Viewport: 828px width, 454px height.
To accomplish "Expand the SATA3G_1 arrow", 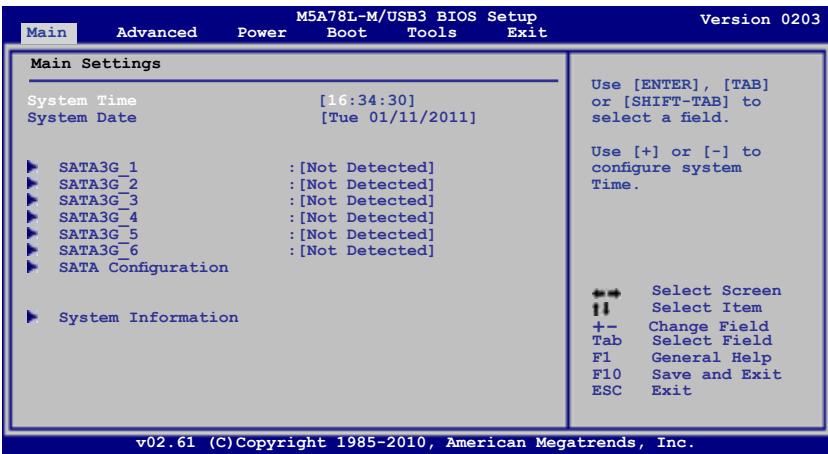I will click(x=33, y=167).
